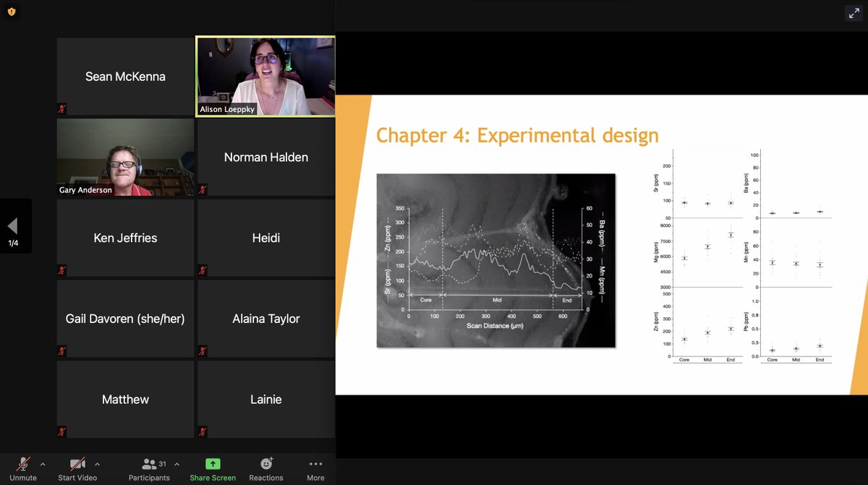Click muted mic icon on Norman Halden tile
The width and height of the screenshot is (868, 485).
click(x=203, y=190)
